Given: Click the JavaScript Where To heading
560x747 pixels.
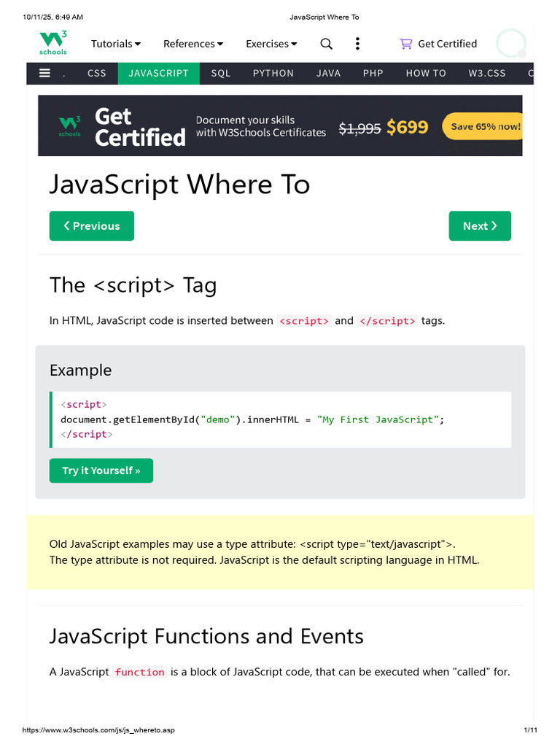Looking at the screenshot, I should [179, 185].
